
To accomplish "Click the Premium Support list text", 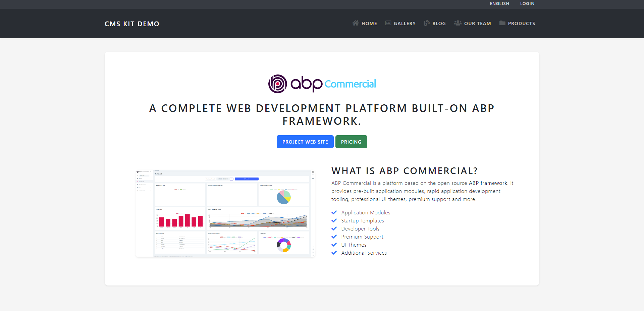I will pos(362,237).
